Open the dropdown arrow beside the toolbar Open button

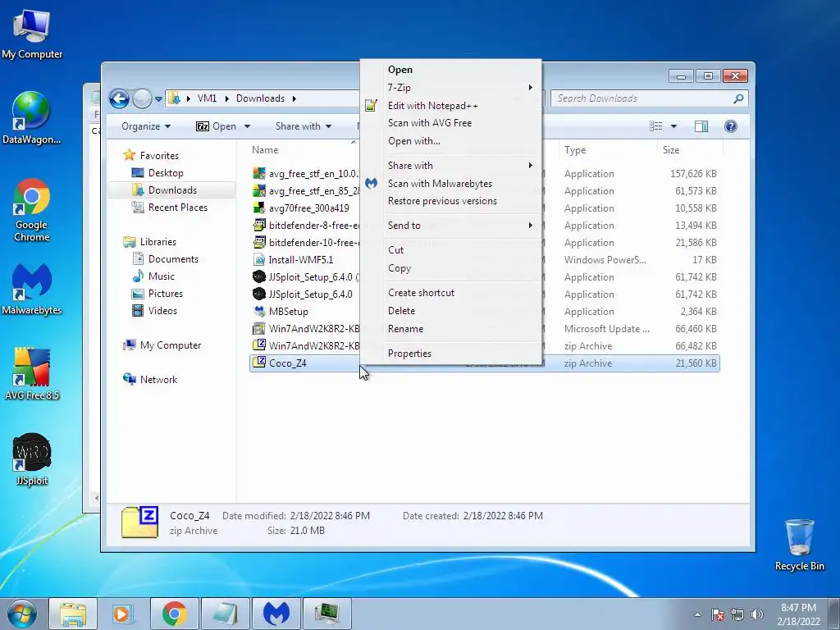click(x=247, y=126)
